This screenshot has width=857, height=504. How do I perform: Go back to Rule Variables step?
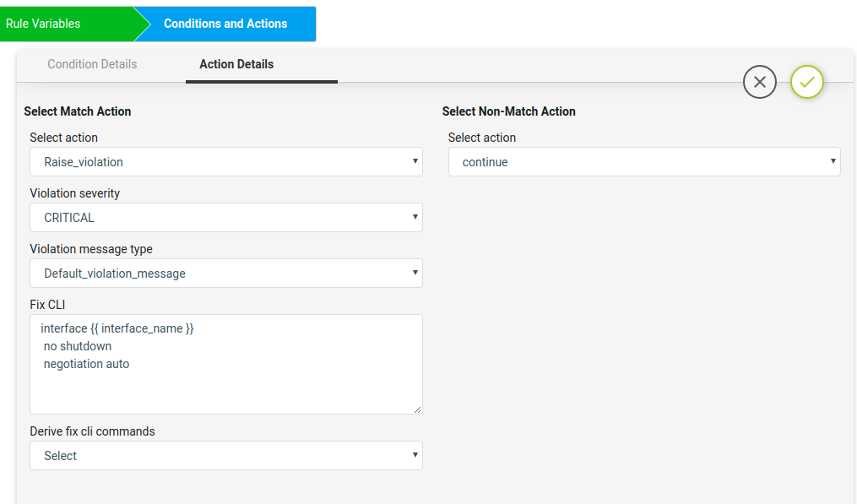(x=67, y=24)
